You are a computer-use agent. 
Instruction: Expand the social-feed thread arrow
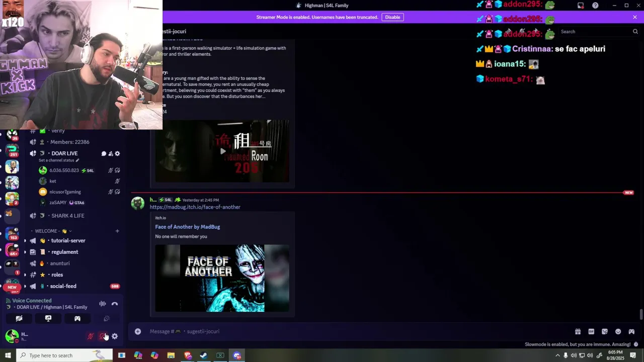pyautogui.click(x=25, y=286)
